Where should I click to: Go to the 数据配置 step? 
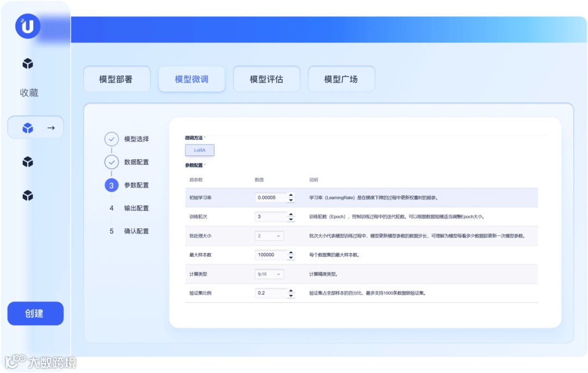pyautogui.click(x=137, y=162)
